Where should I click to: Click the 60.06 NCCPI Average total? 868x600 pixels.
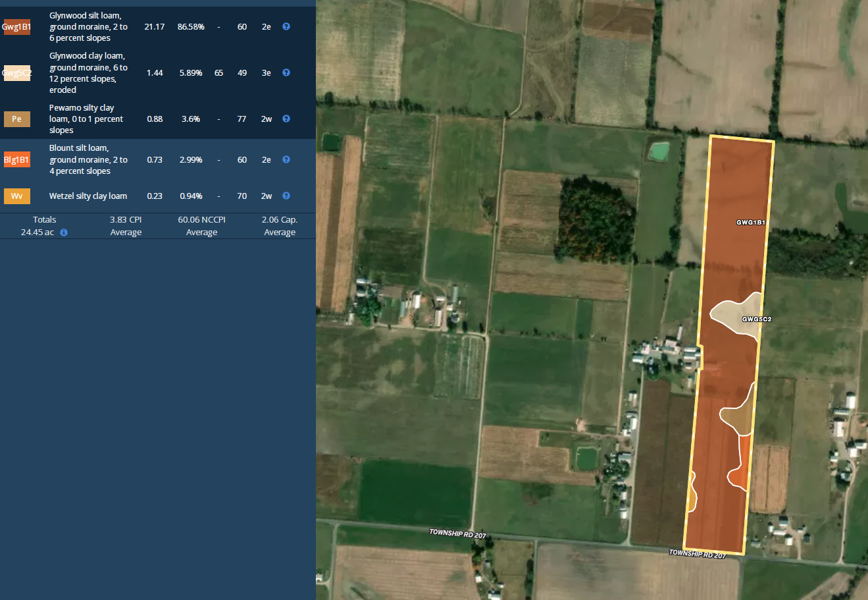[201, 226]
